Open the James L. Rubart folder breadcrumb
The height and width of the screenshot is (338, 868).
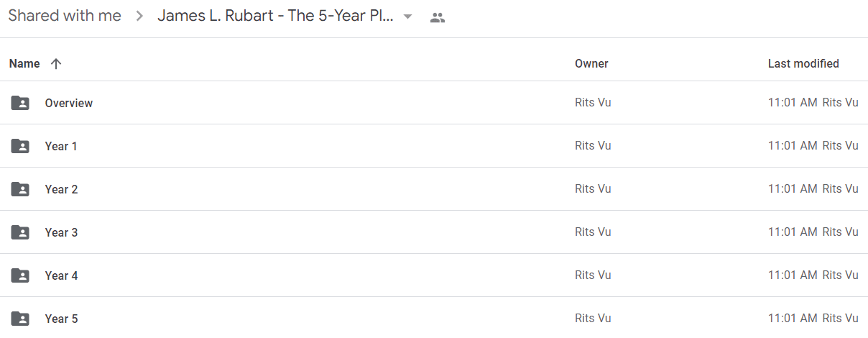(275, 16)
